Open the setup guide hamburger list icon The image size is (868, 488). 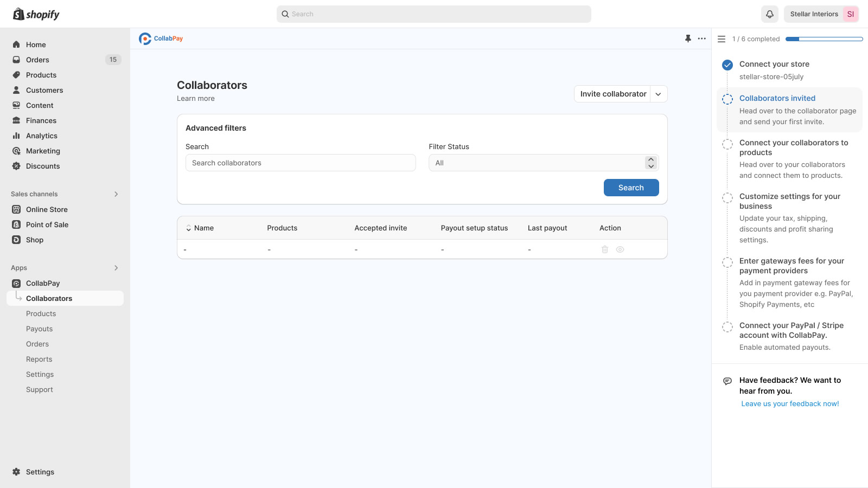click(722, 39)
